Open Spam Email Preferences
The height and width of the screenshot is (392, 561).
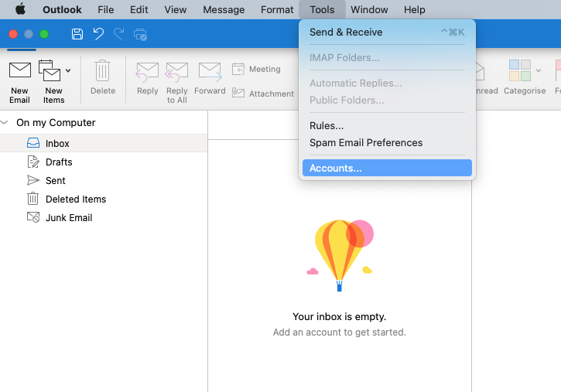pyautogui.click(x=387, y=142)
